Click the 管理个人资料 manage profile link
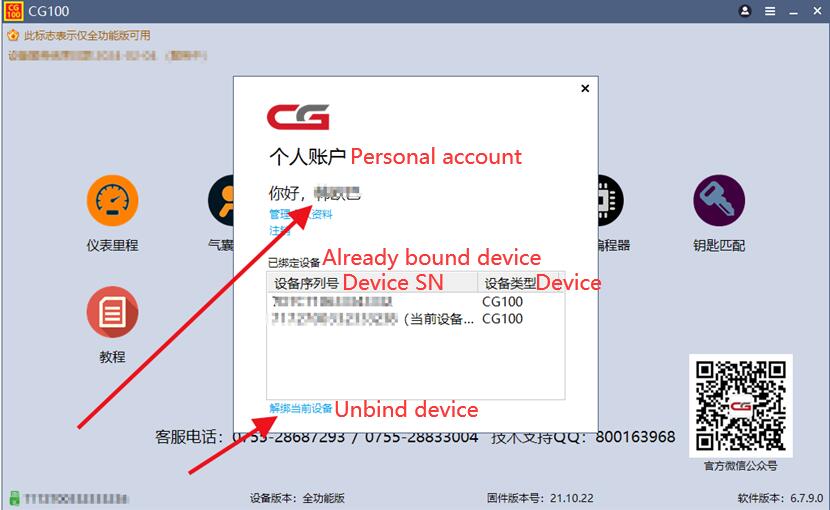This screenshot has height=510, width=830. (301, 214)
